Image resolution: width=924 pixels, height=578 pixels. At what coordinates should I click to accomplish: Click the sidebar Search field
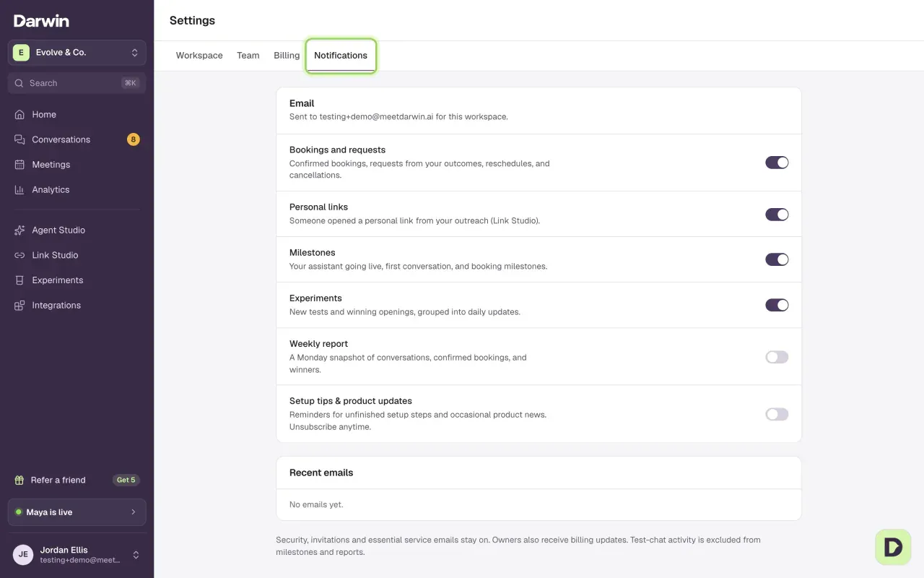click(77, 83)
